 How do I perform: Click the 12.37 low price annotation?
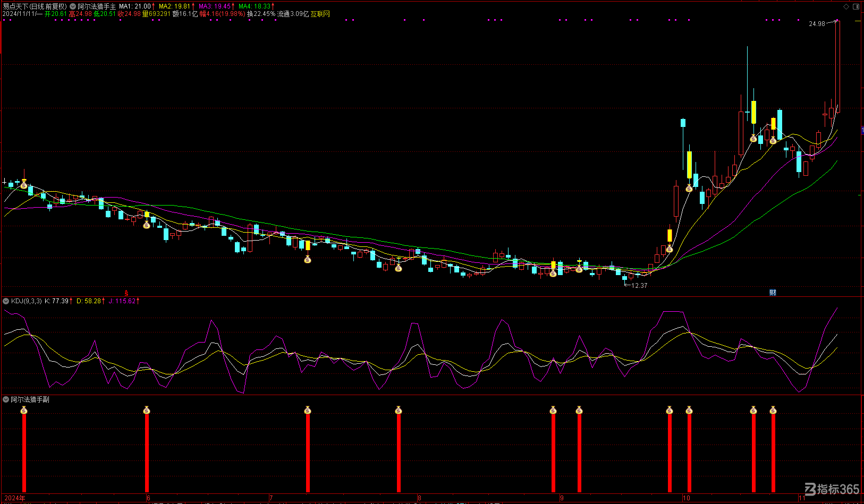pyautogui.click(x=639, y=286)
